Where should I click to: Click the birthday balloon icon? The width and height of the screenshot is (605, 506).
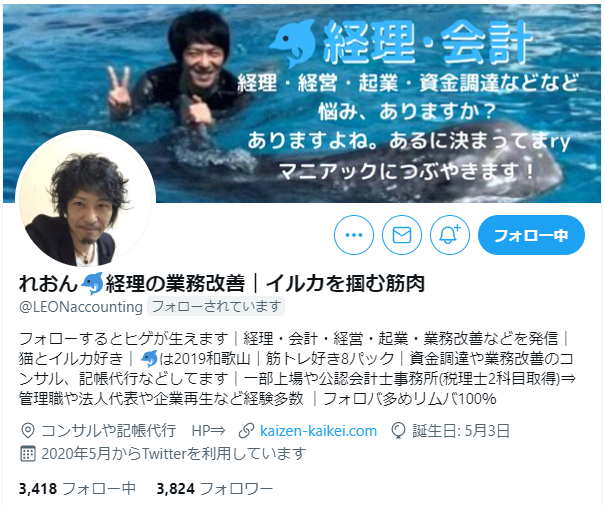398,431
